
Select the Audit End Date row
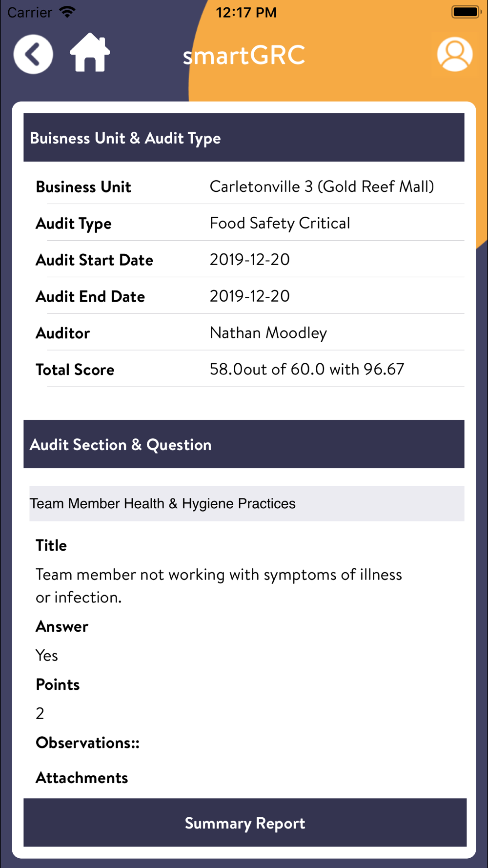tap(250, 296)
